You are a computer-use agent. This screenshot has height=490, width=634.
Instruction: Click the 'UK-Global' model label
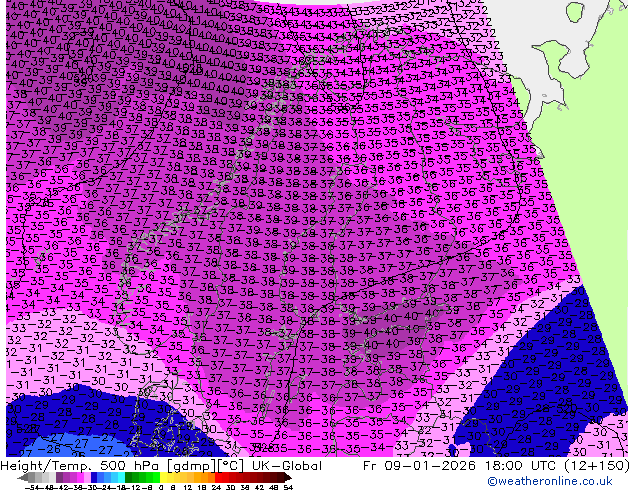pos(287,466)
